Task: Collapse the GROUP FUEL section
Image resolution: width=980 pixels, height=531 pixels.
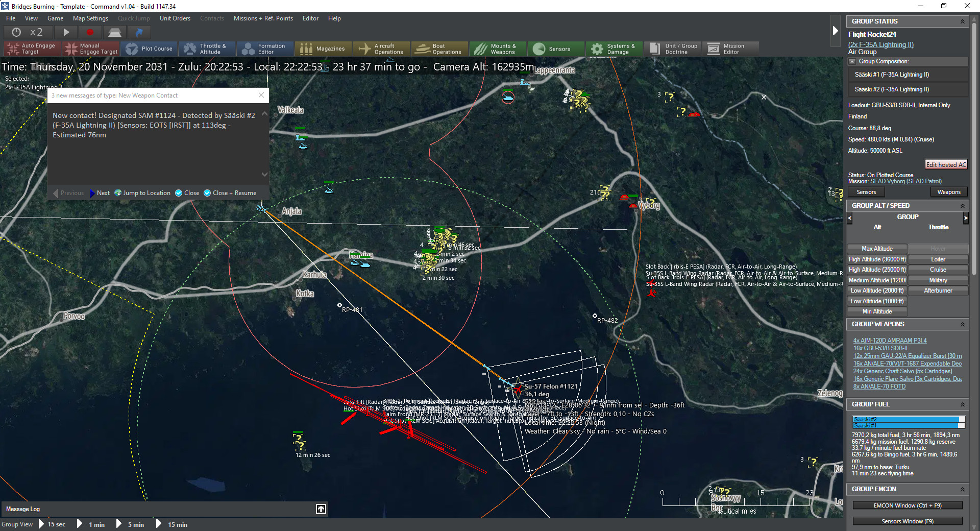Action: tap(962, 404)
